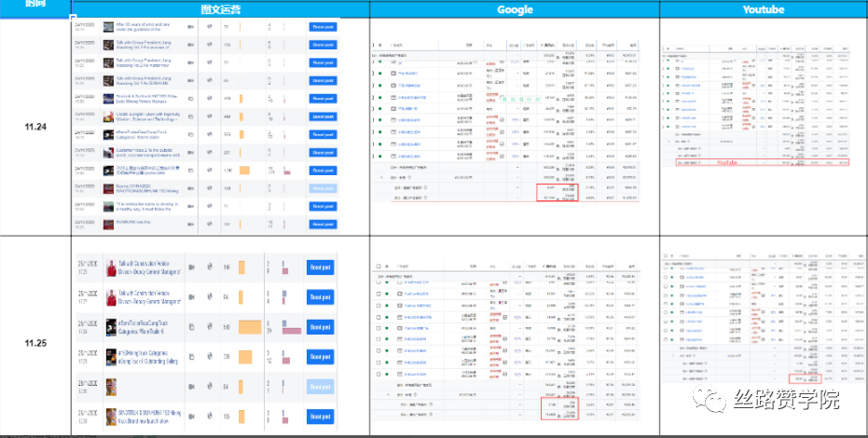
Task: Open 'Talk with Group President Jiang Xiaodong Vol 3' link
Action: tap(144, 45)
